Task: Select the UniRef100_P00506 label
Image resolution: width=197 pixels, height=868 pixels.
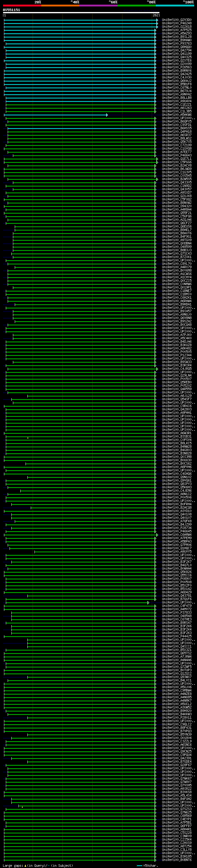Action: (177, 497)
